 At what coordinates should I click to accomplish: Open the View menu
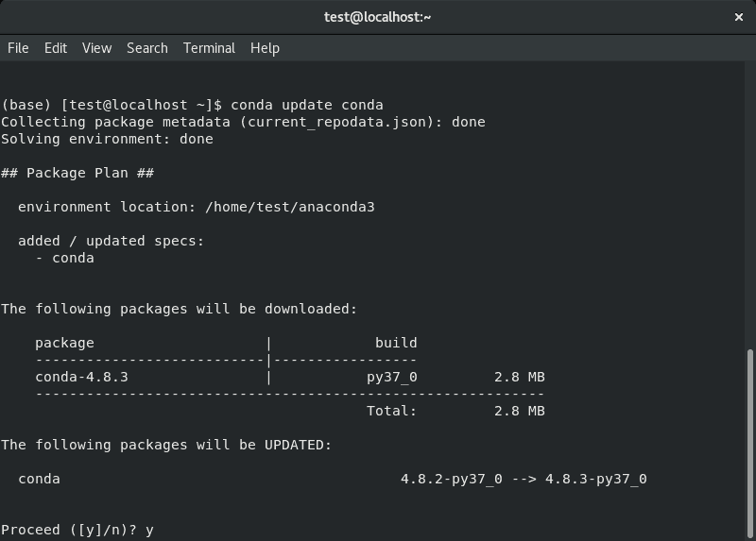[x=96, y=48]
